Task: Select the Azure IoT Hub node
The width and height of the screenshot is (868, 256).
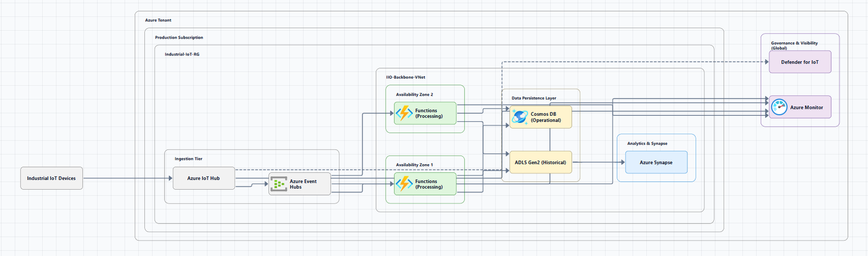Action: 204,178
